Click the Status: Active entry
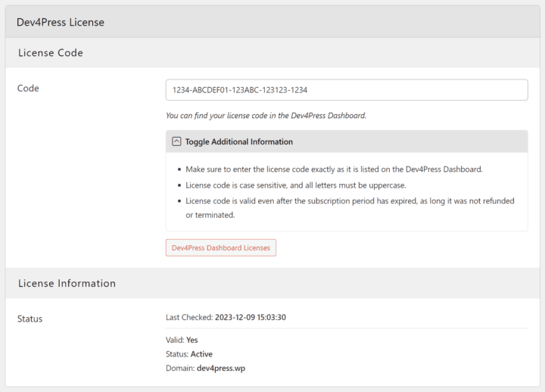The width and height of the screenshot is (545, 392). click(x=189, y=354)
